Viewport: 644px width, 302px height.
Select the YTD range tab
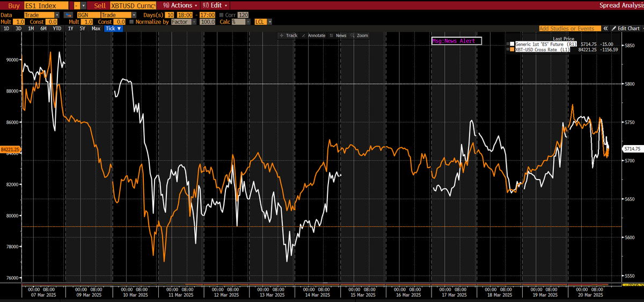pyautogui.click(x=57, y=28)
